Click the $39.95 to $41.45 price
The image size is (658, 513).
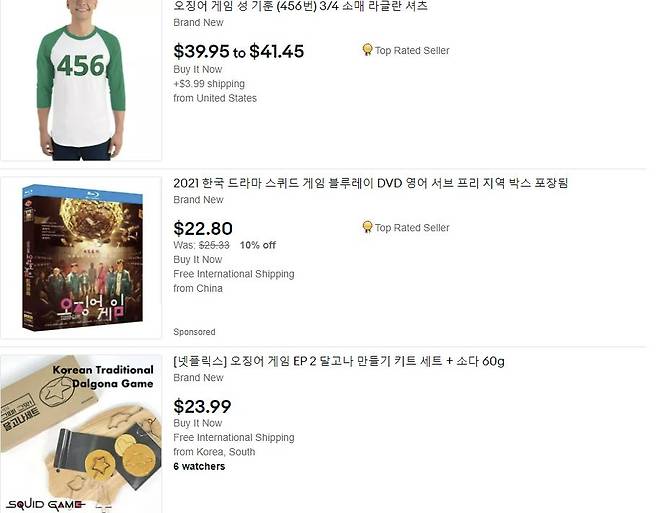click(x=238, y=51)
